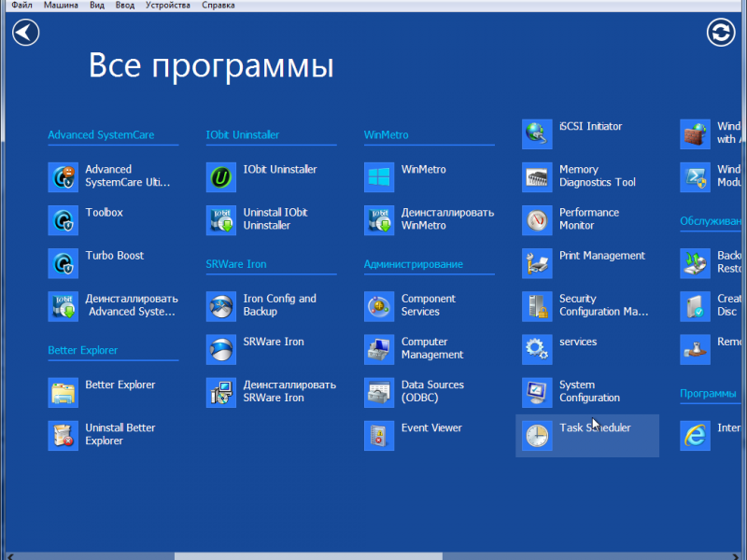This screenshot has width=747, height=560.
Task: Open the Вид menu
Action: click(97, 6)
